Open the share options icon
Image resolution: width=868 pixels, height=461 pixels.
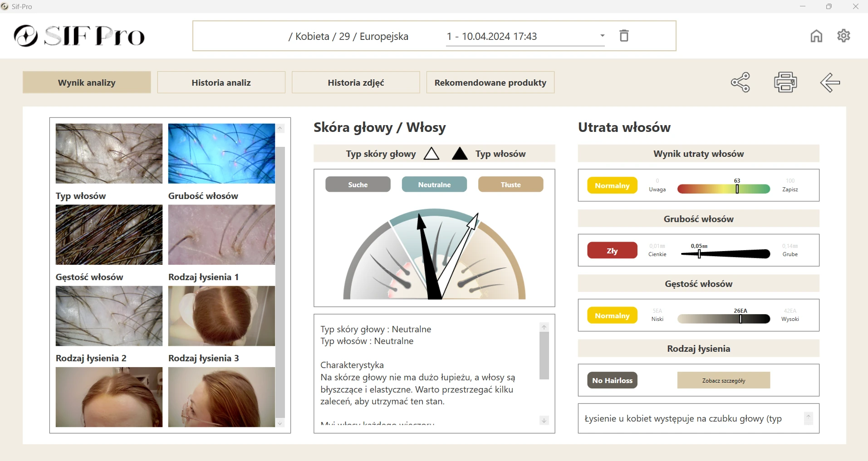click(x=740, y=82)
